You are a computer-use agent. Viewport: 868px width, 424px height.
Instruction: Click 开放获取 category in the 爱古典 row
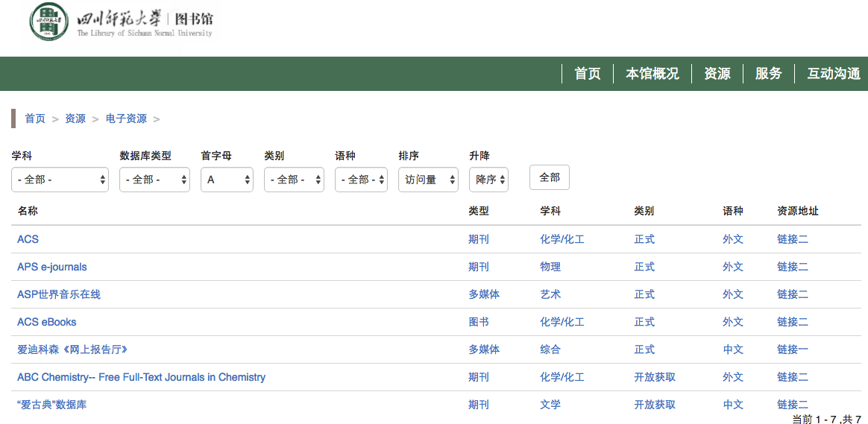(x=655, y=405)
